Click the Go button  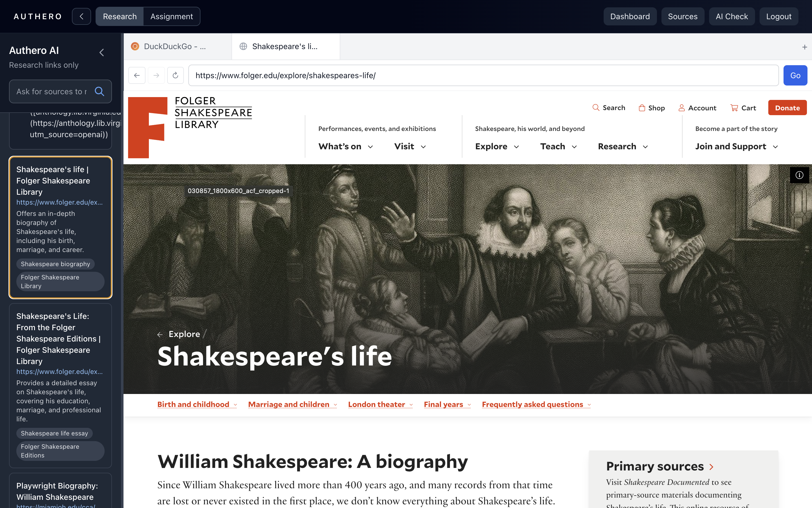click(x=795, y=75)
